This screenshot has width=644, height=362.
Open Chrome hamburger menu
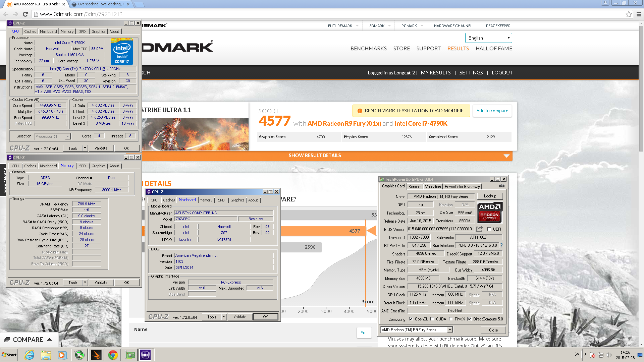(639, 14)
